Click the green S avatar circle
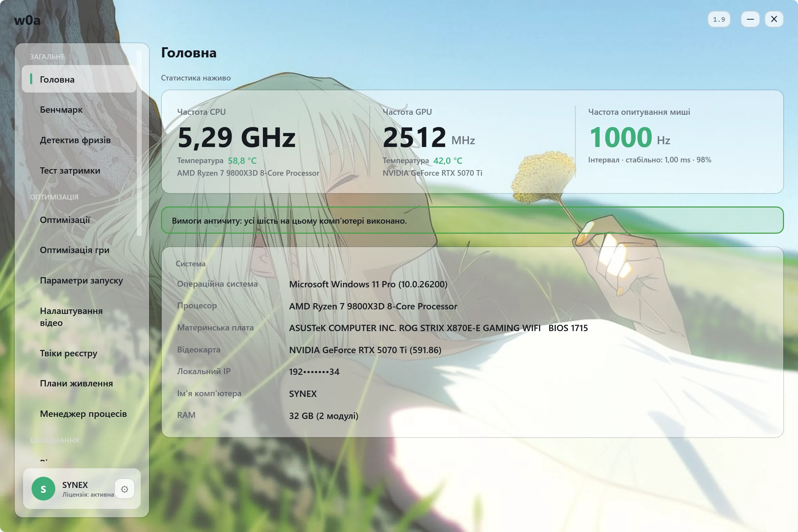 [x=43, y=489]
